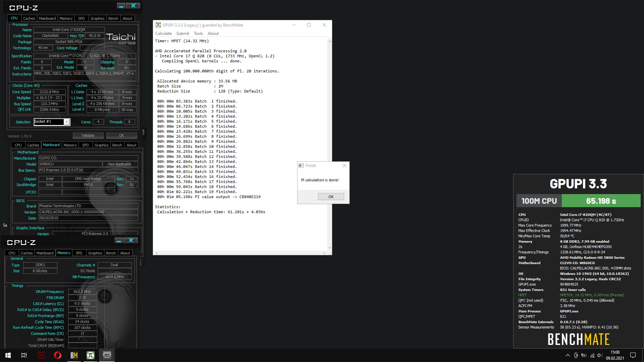Confirm the PI calculation done dialog with OK

pyautogui.click(x=331, y=197)
